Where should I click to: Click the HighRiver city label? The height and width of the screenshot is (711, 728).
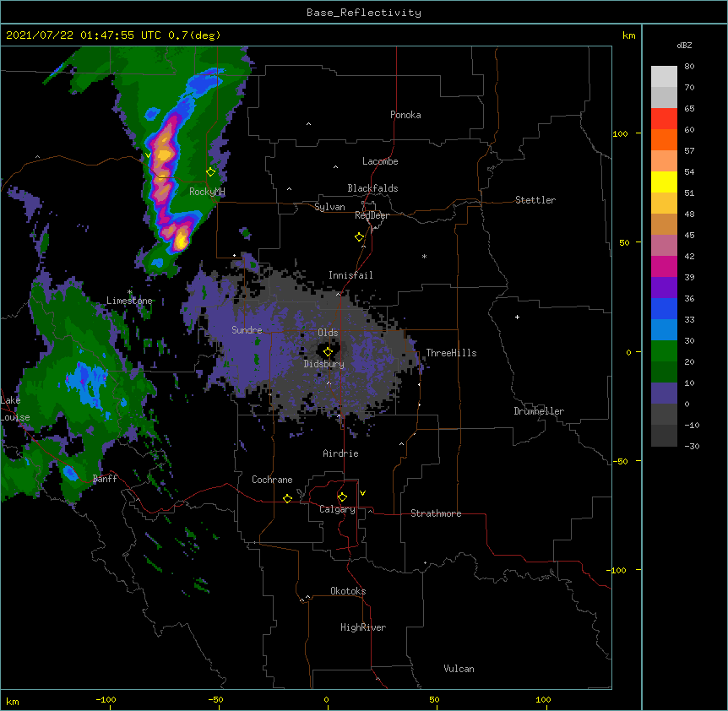click(363, 627)
